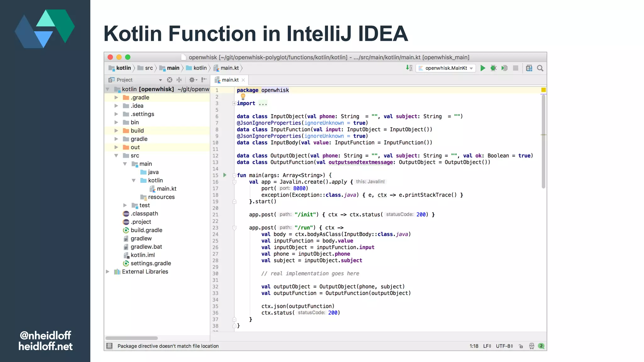Collapse the main function fold marker

tap(234, 175)
